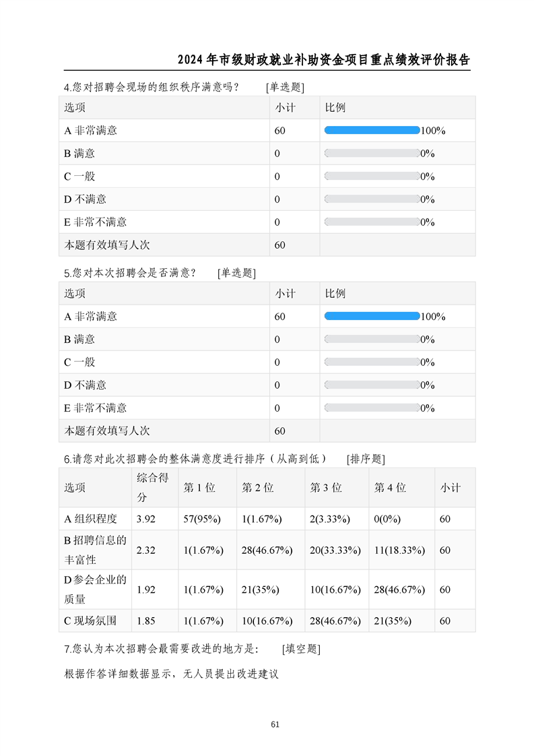Select question 7 heading with 填空题 tag
The width and height of the screenshot is (534, 756).
[x=193, y=649]
